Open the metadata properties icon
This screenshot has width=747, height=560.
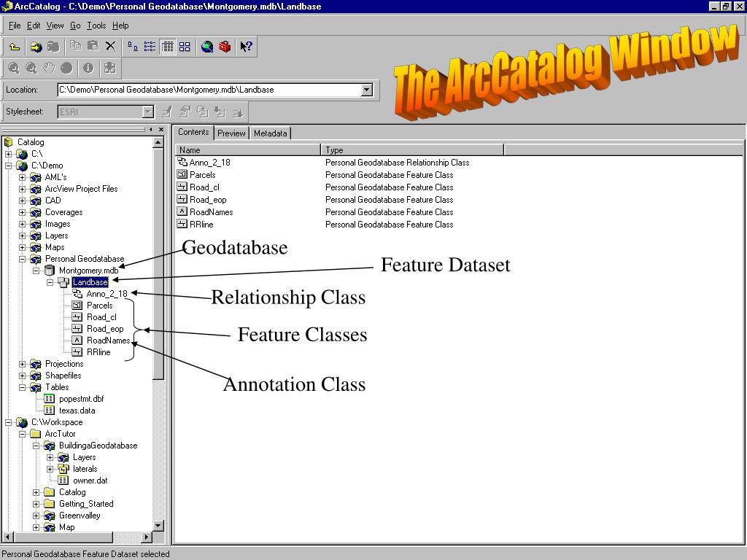185,112
